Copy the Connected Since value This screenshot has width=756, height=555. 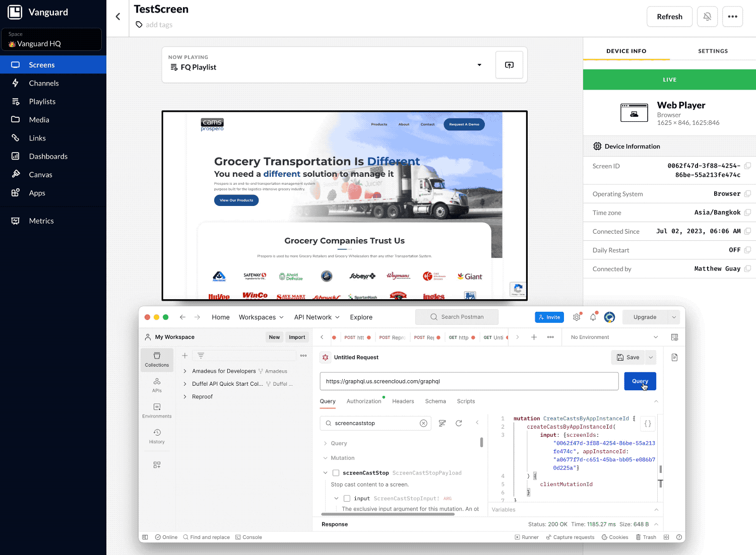tap(747, 231)
